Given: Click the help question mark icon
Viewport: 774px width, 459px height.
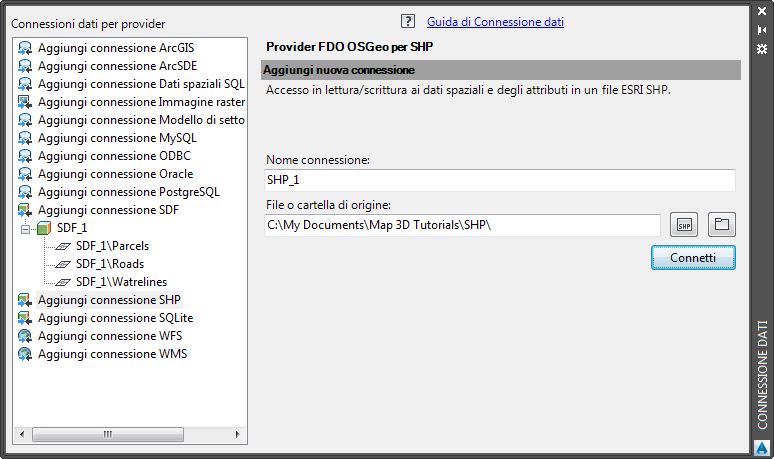Looking at the screenshot, I should point(407,21).
